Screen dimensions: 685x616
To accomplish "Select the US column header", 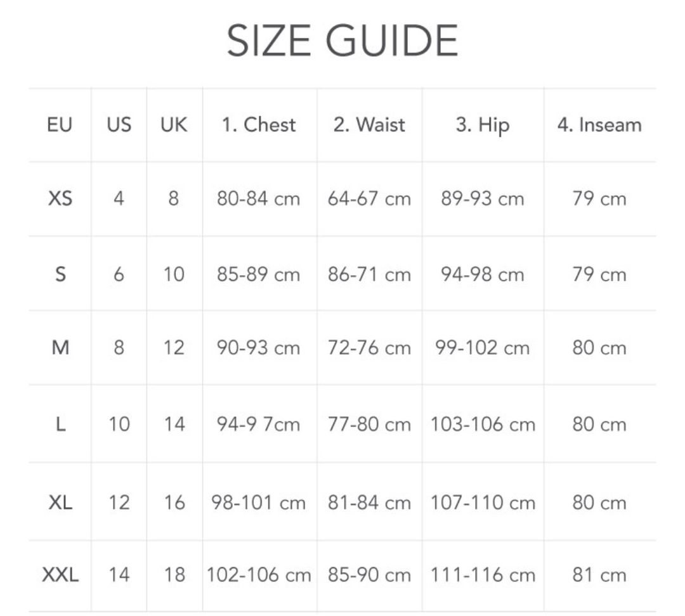I will [119, 125].
